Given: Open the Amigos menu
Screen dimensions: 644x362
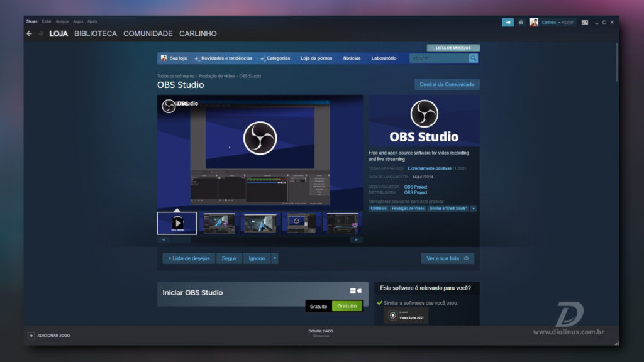Looking at the screenshot, I should [x=62, y=21].
